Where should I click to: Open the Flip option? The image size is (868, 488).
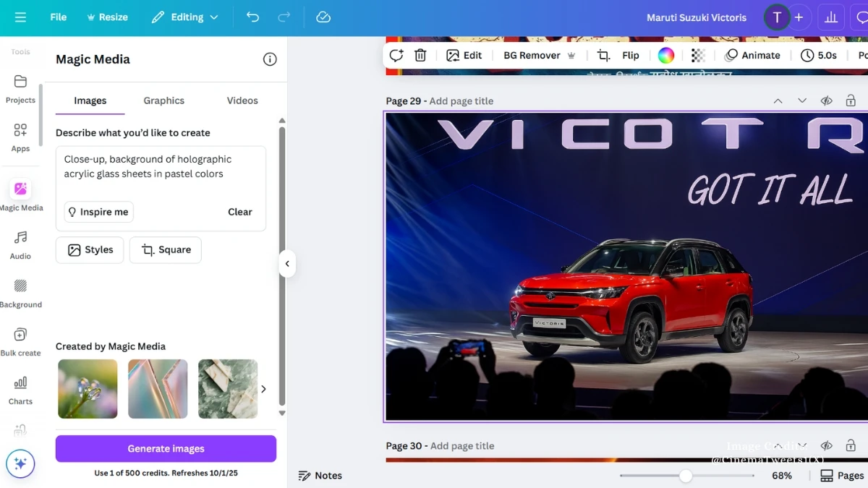(631, 55)
